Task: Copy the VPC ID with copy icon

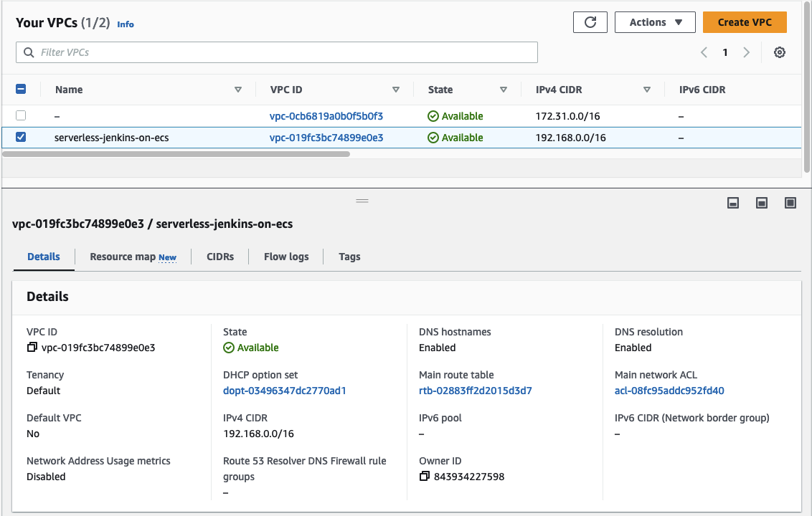Action: [32, 348]
